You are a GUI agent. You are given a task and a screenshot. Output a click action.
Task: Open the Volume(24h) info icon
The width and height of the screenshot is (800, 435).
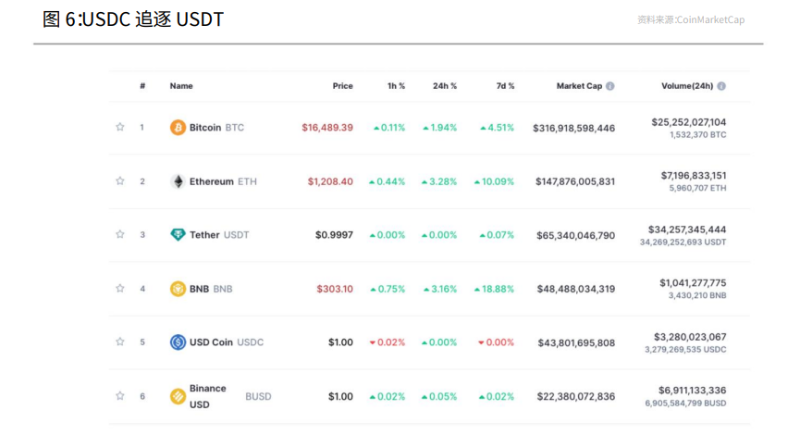(721, 86)
